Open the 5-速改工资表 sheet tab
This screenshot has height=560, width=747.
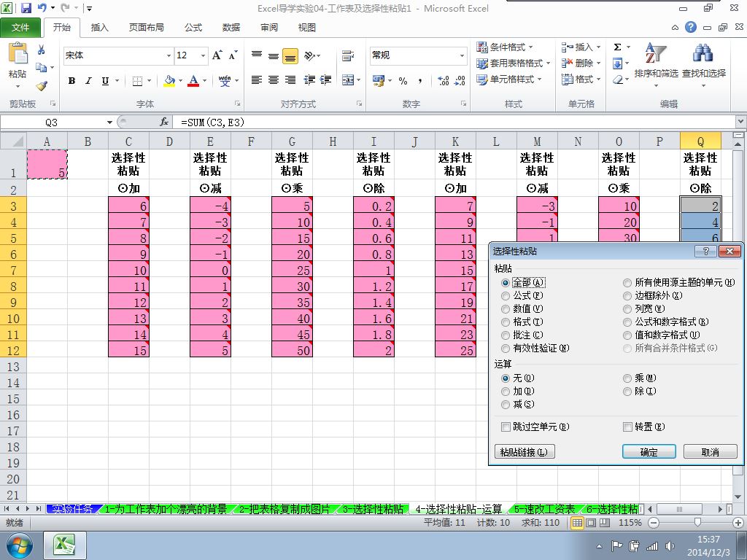(544, 509)
